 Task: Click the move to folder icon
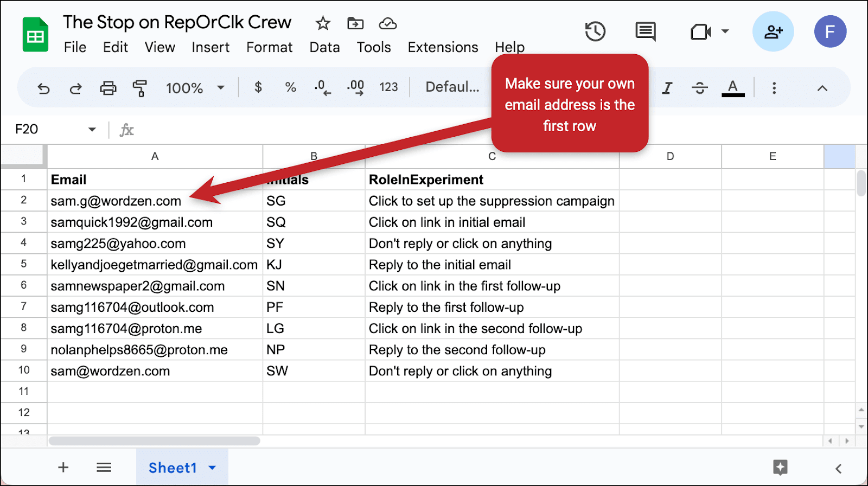[355, 23]
